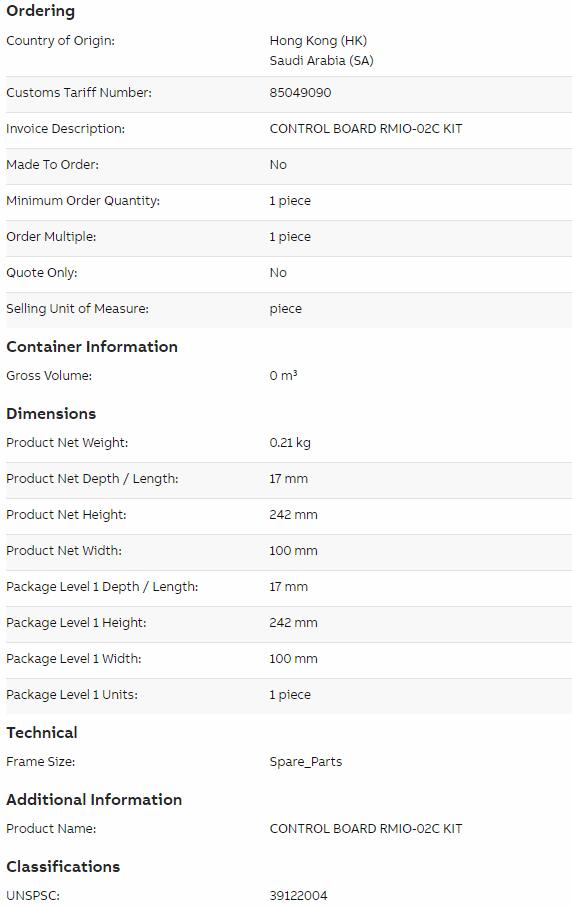Click the Quote Only label
This screenshot has width=572, height=907.
click(x=42, y=272)
